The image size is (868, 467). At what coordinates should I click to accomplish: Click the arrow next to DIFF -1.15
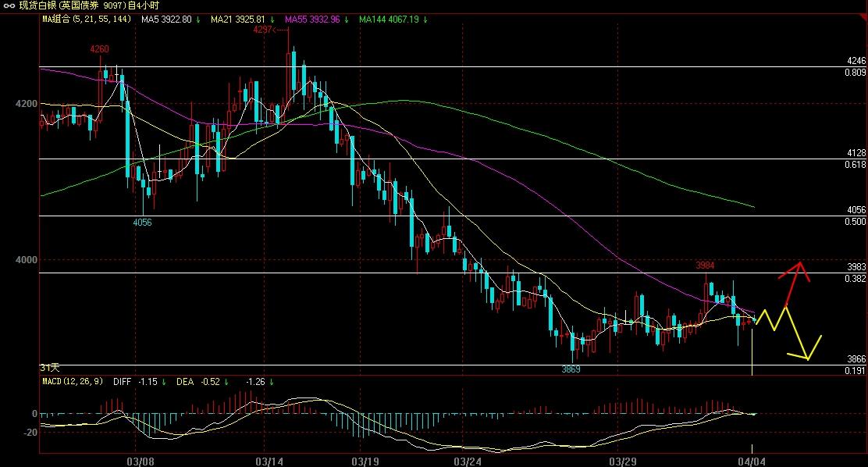165,382
